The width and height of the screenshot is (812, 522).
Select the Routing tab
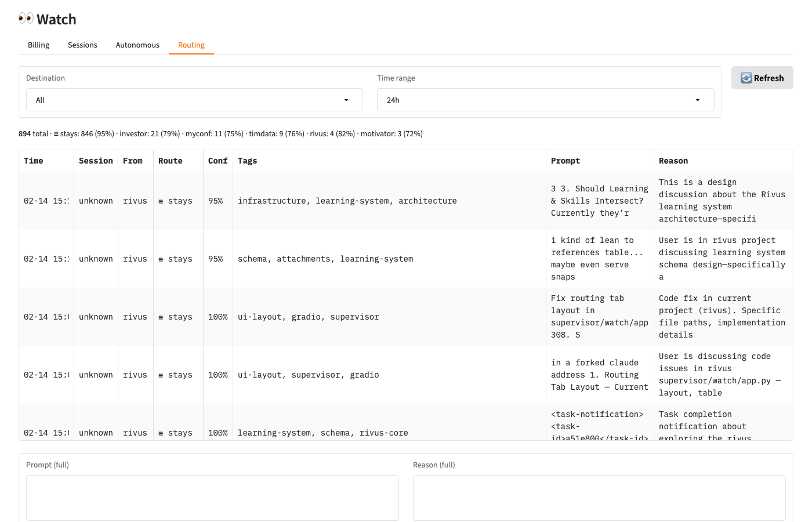click(x=191, y=45)
